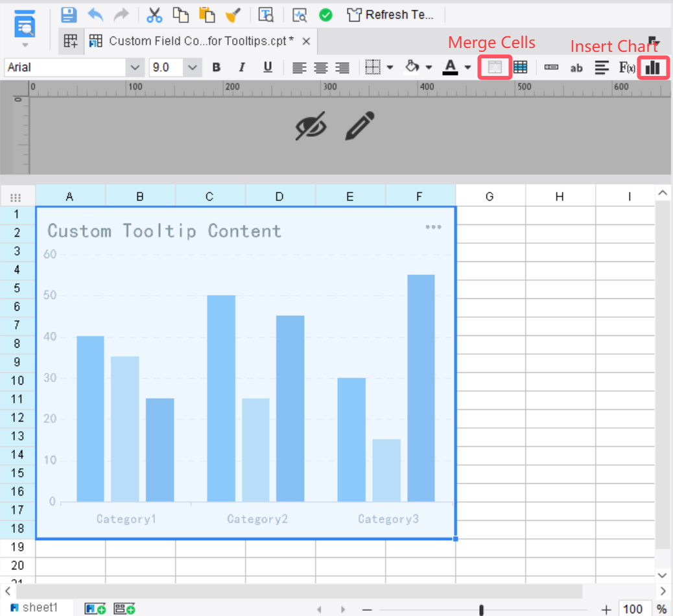673x616 pixels.
Task: Open the Arial font family dropdown
Action: [x=134, y=67]
